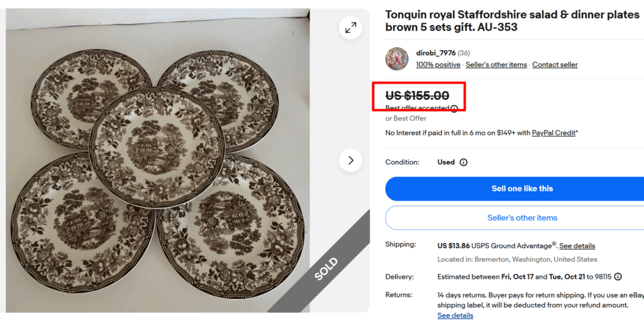
Task: Open seller profile dirobi_7976
Action: [436, 53]
